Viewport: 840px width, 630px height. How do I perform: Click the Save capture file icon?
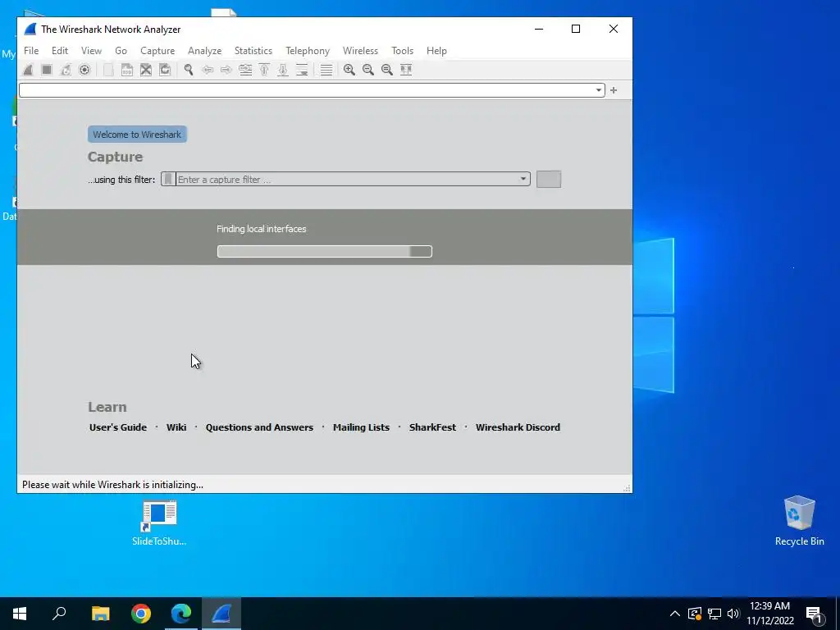pos(127,70)
